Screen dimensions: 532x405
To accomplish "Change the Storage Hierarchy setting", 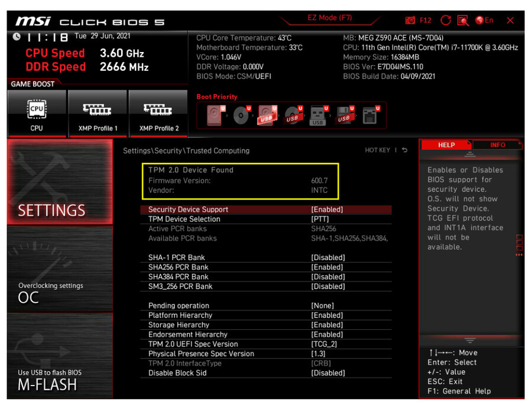I will click(265, 325).
